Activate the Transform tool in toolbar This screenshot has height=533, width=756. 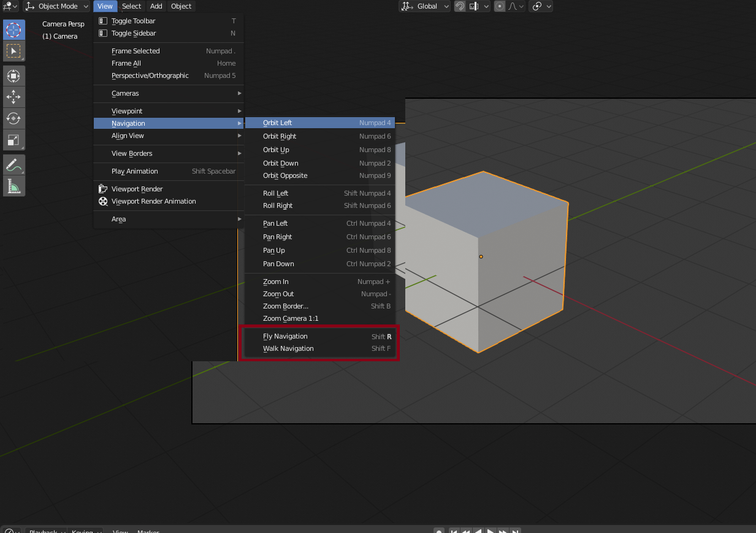(13, 76)
